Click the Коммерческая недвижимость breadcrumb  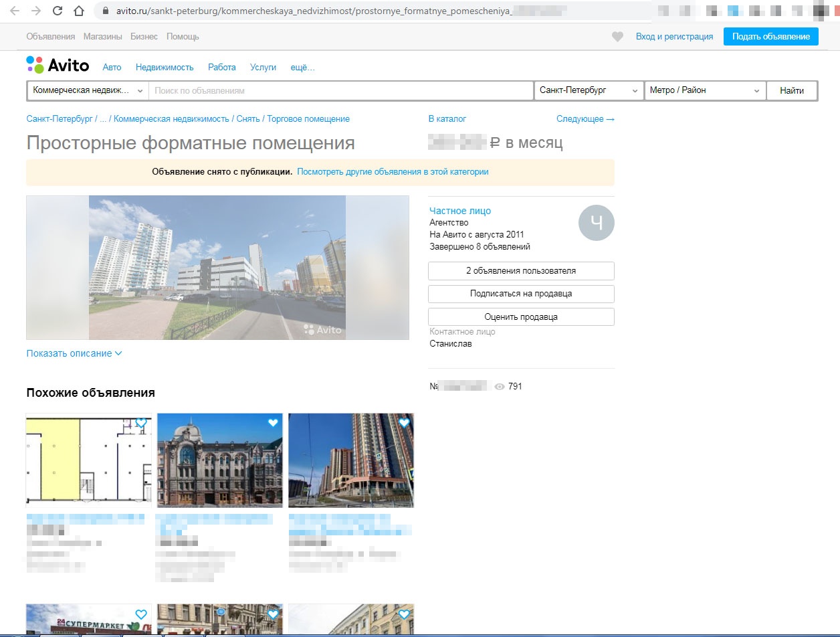click(x=171, y=118)
